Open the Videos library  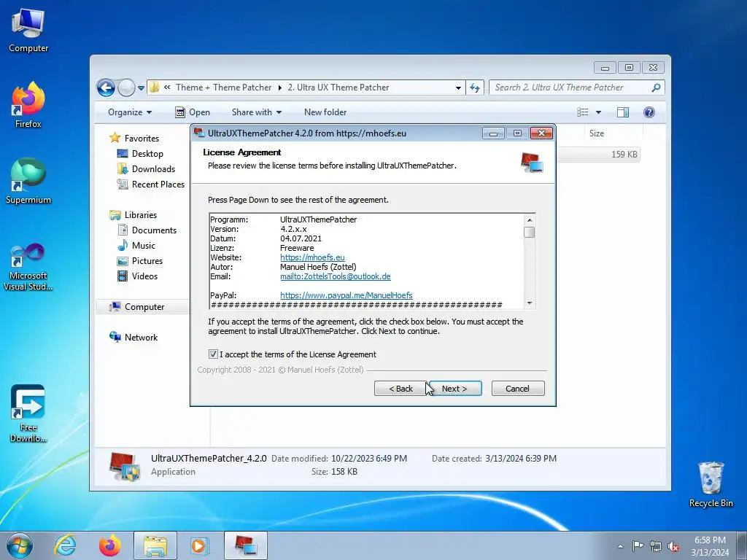(x=144, y=276)
